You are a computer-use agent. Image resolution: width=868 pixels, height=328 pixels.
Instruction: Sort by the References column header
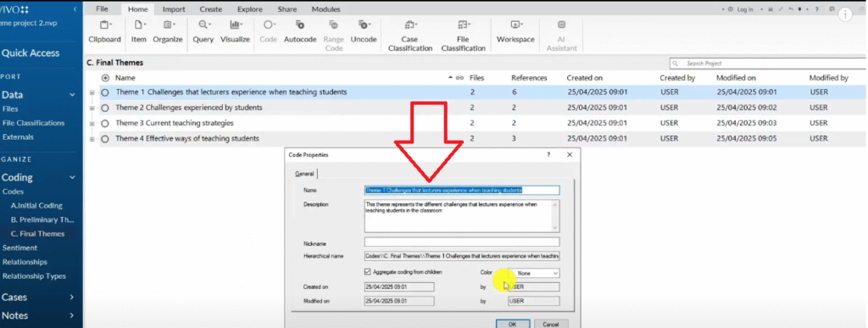pyautogui.click(x=529, y=78)
